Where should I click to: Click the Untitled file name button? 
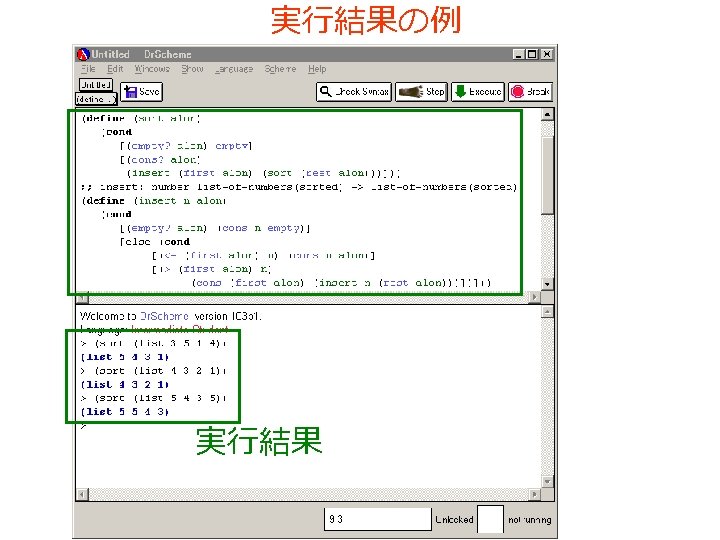point(96,85)
